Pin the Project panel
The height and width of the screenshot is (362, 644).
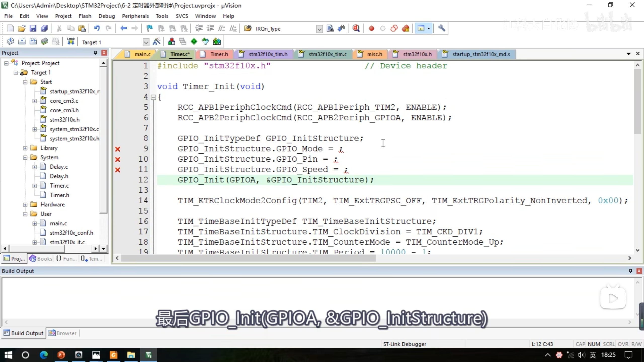(95, 53)
